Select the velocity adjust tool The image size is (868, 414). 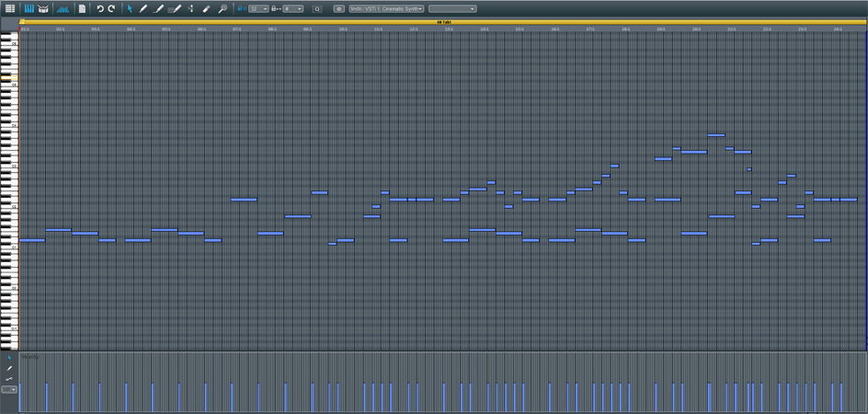(x=190, y=9)
